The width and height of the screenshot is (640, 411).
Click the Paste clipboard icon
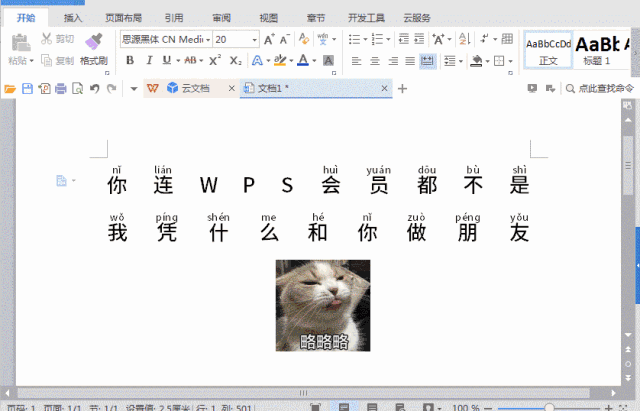20,42
